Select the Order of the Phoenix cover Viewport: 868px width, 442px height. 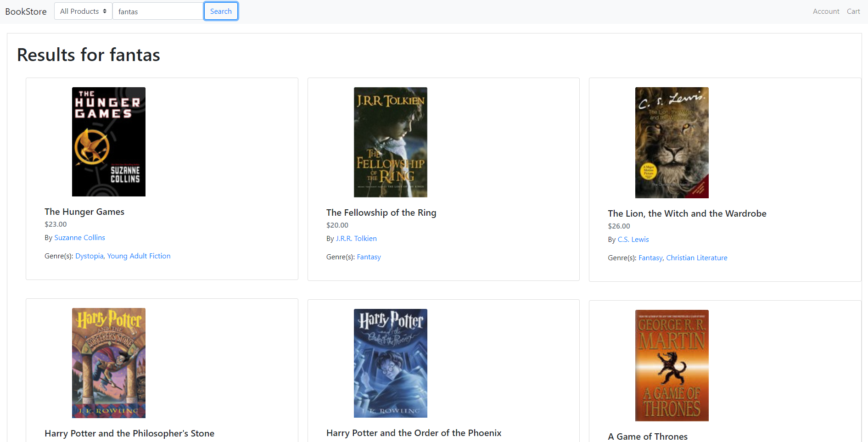pos(390,363)
